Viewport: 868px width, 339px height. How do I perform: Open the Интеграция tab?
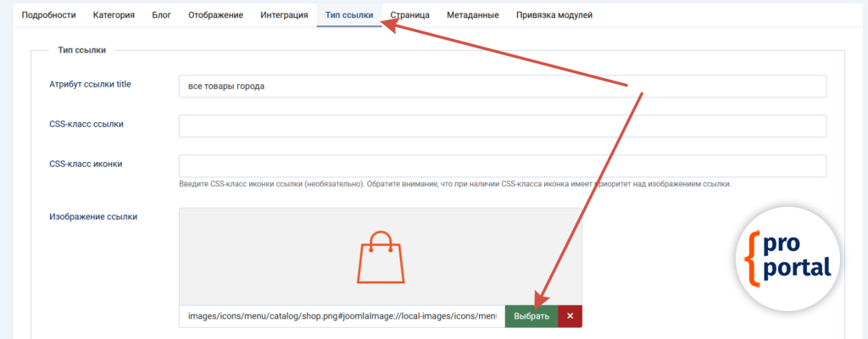(x=284, y=15)
